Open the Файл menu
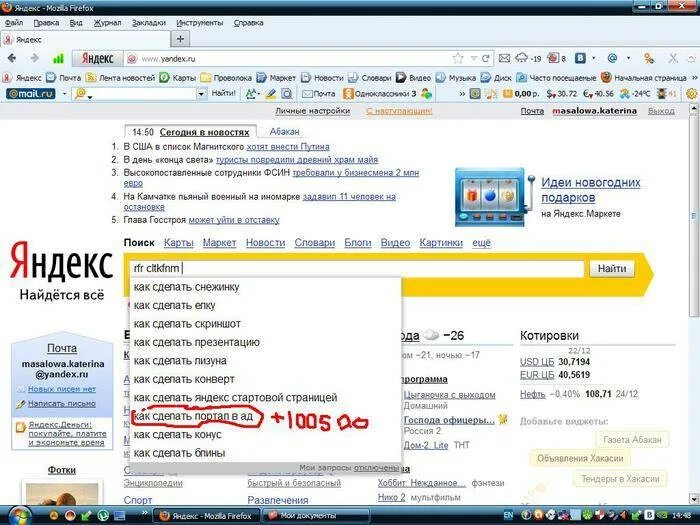700x525 pixels. click(14, 22)
